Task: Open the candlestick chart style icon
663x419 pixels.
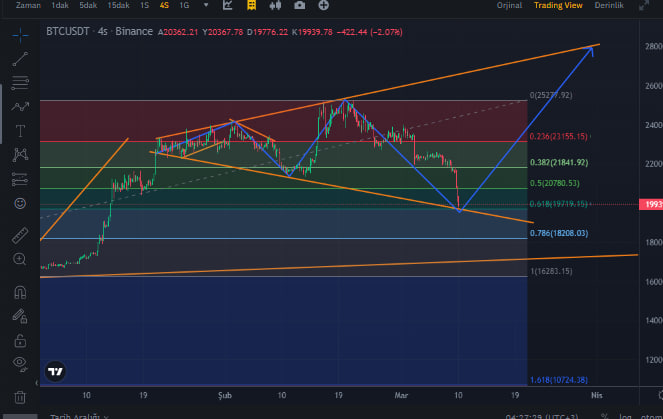Action: 276,5
